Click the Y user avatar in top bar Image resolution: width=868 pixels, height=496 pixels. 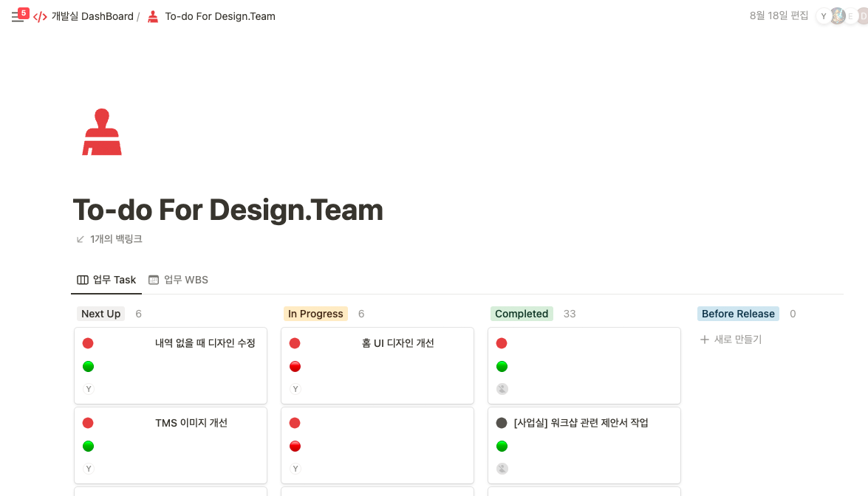click(x=823, y=16)
